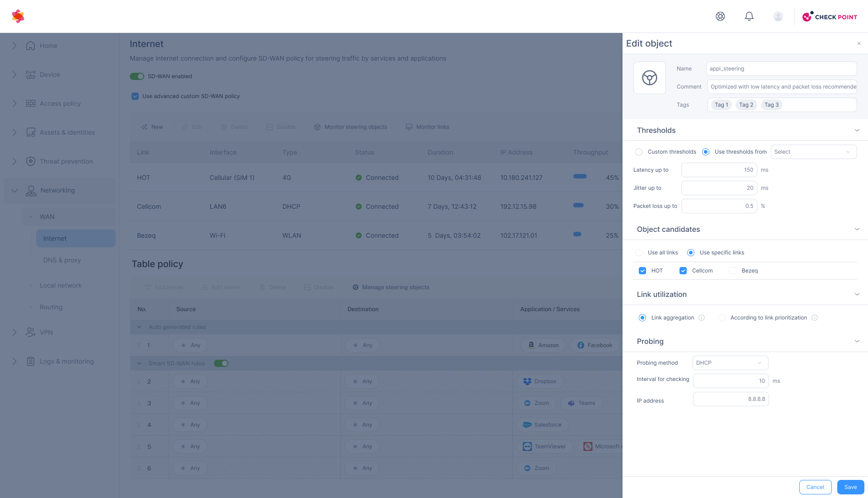This screenshot has height=498, width=868.
Task: Open the Probing method DHCP dropdown
Action: pos(730,363)
